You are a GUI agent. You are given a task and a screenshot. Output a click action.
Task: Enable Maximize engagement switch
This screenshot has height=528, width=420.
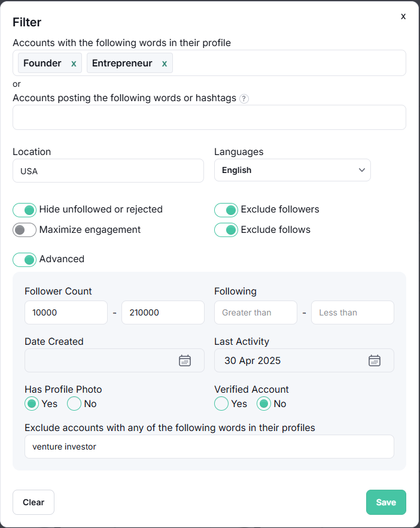[x=25, y=230]
